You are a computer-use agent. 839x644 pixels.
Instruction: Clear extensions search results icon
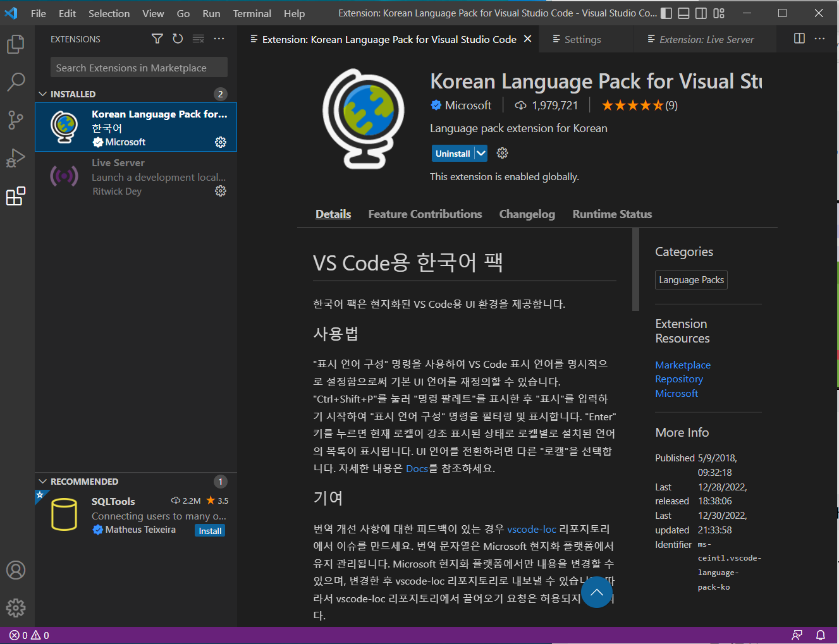click(199, 39)
